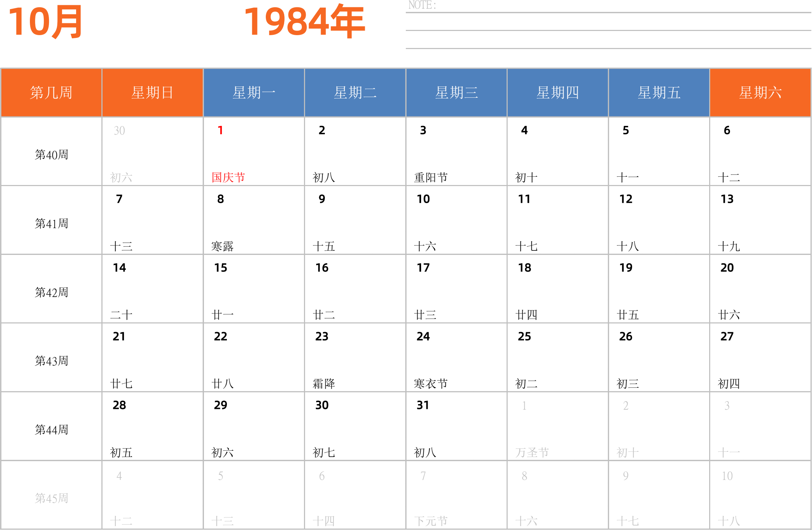Screen dimensions: 812x530
Task: Select the 星期日 column header
Action: tap(152, 93)
